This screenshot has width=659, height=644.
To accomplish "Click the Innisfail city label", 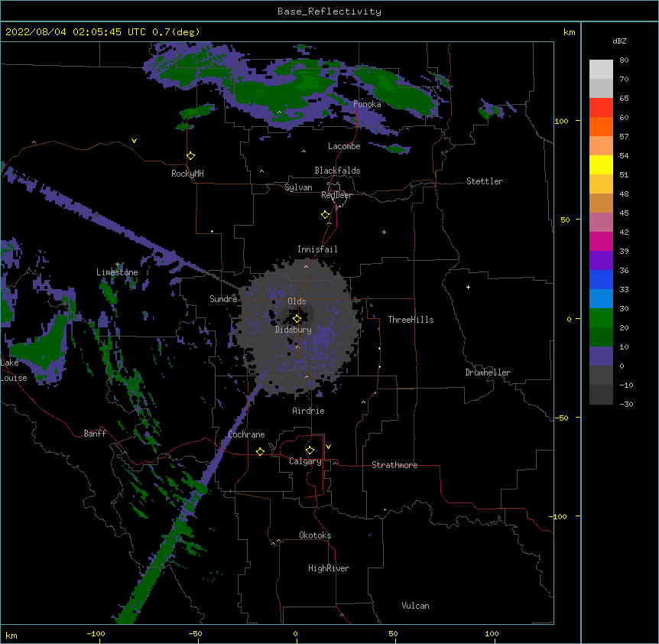I will tap(317, 249).
